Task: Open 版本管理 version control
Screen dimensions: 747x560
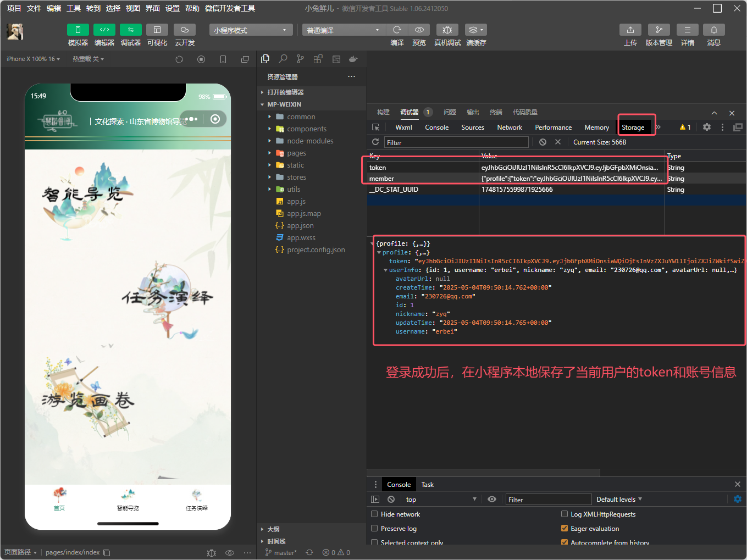Action: (659, 30)
